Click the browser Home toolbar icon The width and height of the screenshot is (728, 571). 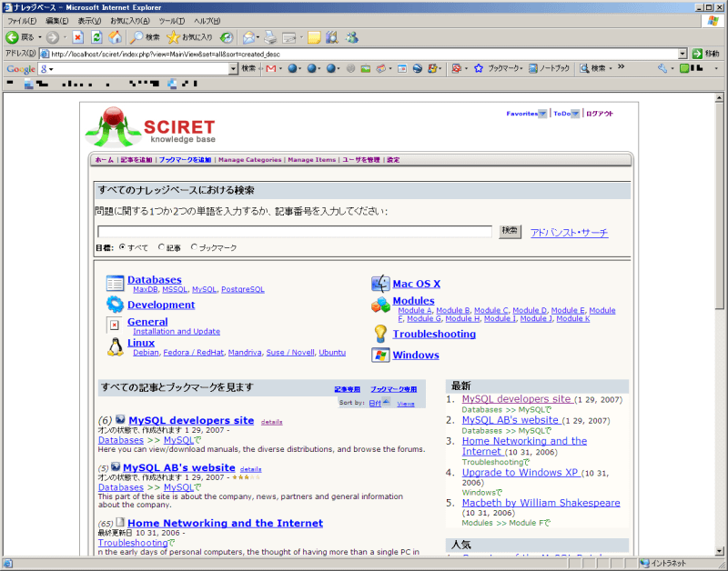click(115, 37)
